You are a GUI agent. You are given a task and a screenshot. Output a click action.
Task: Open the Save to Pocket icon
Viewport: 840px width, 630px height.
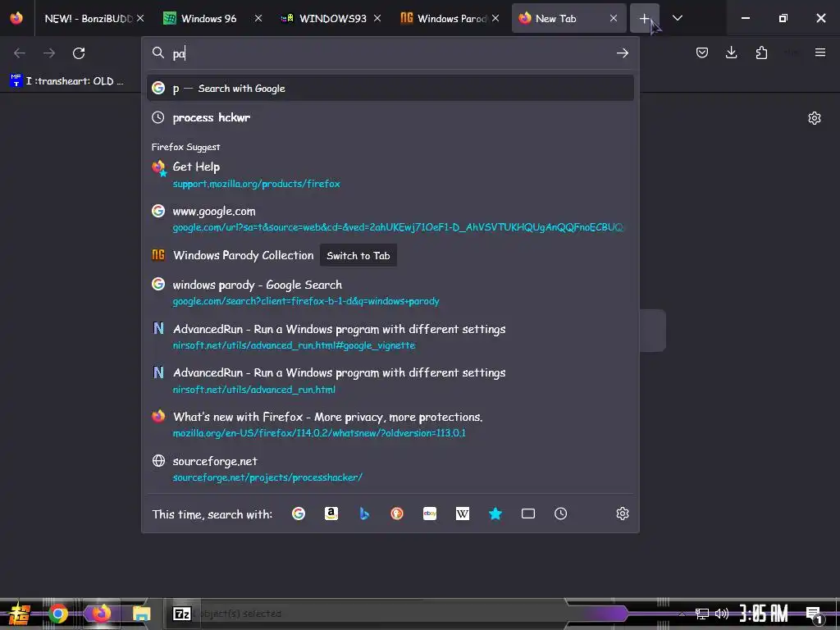(x=702, y=52)
